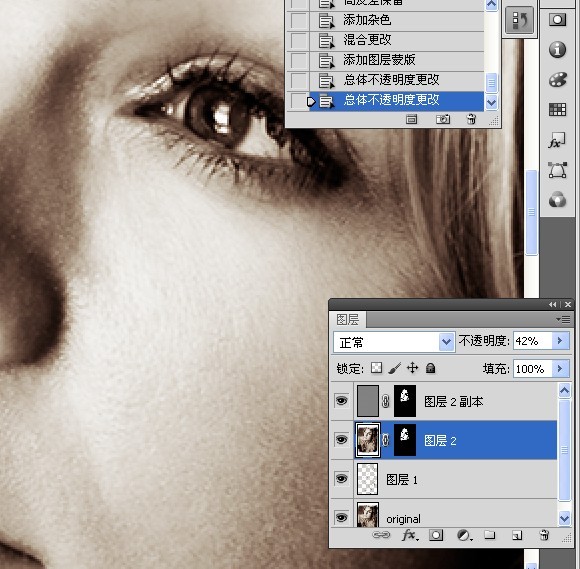Click the opacity value field 42%
580x569 pixels.
[x=533, y=341]
